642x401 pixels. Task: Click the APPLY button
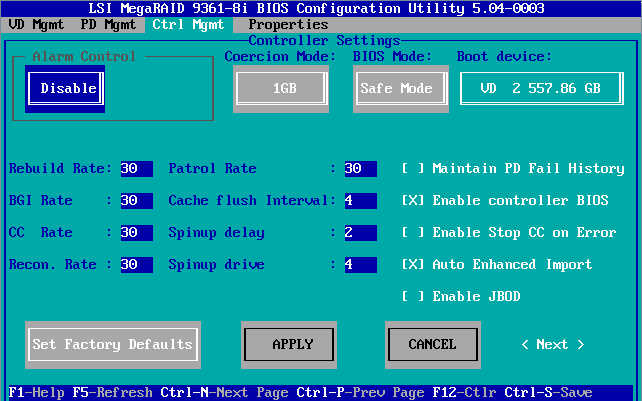coord(289,345)
